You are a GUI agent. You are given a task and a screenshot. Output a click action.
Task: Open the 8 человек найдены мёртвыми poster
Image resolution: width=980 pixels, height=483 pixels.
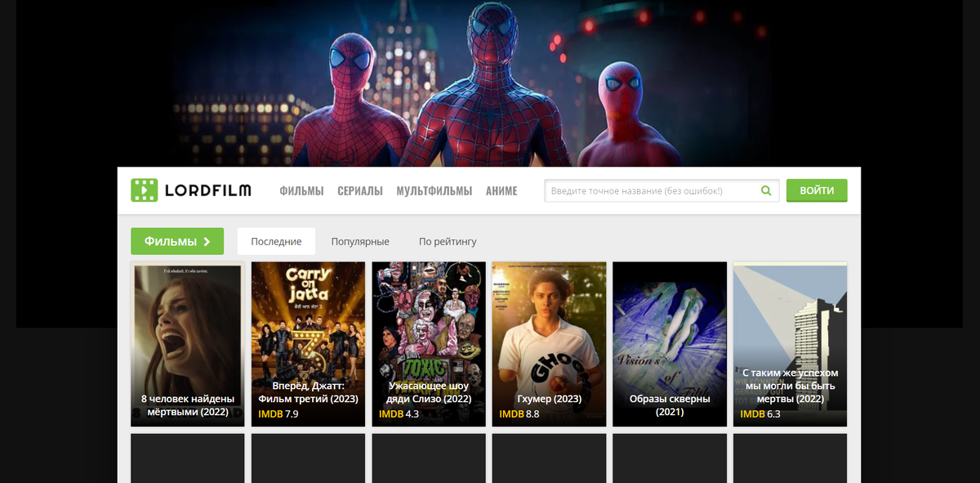coord(188,344)
